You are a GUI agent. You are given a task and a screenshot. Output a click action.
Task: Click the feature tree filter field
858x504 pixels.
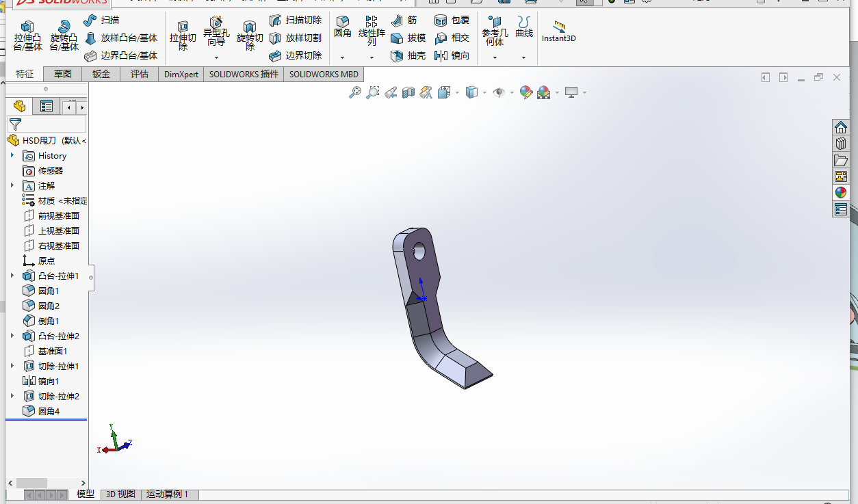coord(47,124)
